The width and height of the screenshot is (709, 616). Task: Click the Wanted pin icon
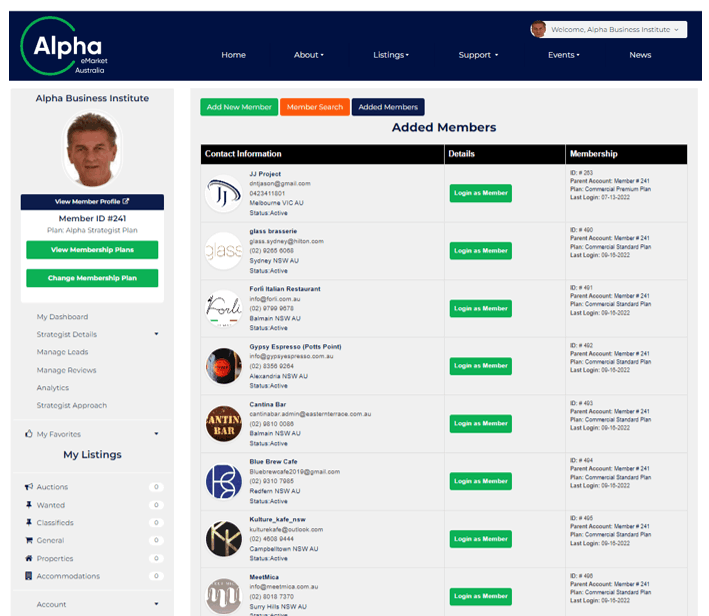point(28,505)
